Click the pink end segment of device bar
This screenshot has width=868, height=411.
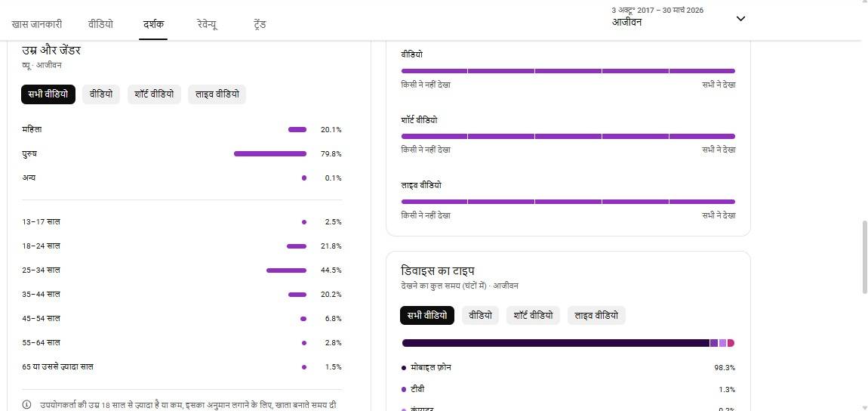[731, 343]
